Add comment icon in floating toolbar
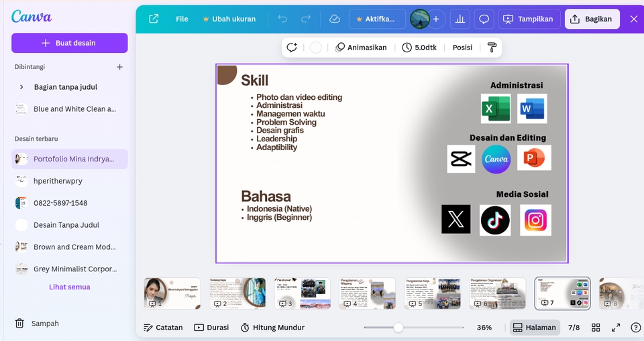The width and height of the screenshot is (644, 341). point(292,48)
